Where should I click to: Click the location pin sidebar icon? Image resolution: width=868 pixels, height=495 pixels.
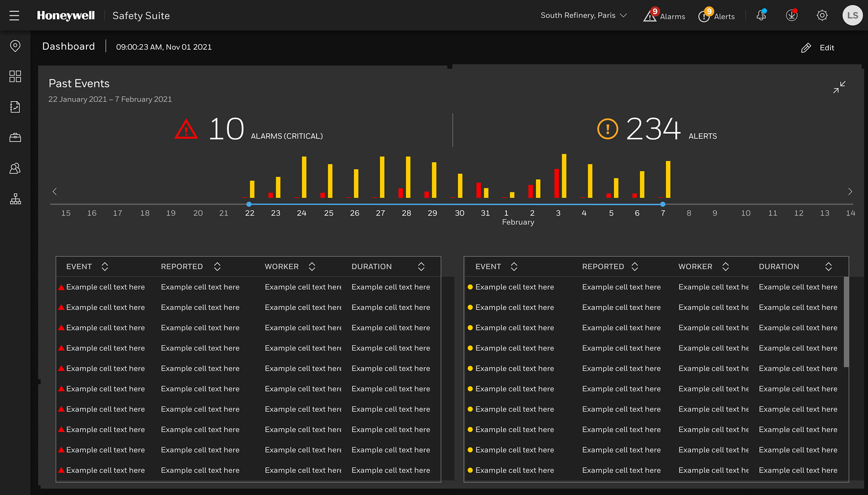tap(15, 46)
